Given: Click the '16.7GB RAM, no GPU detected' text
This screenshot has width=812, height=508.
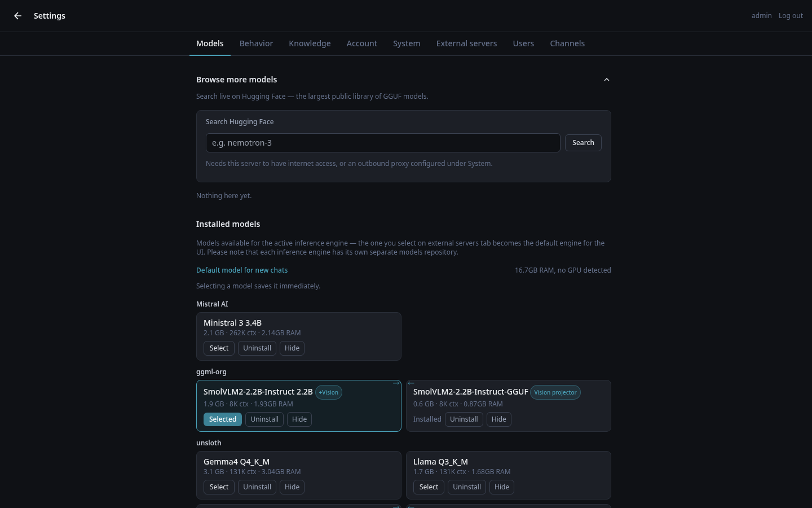Looking at the screenshot, I should pyautogui.click(x=563, y=270).
